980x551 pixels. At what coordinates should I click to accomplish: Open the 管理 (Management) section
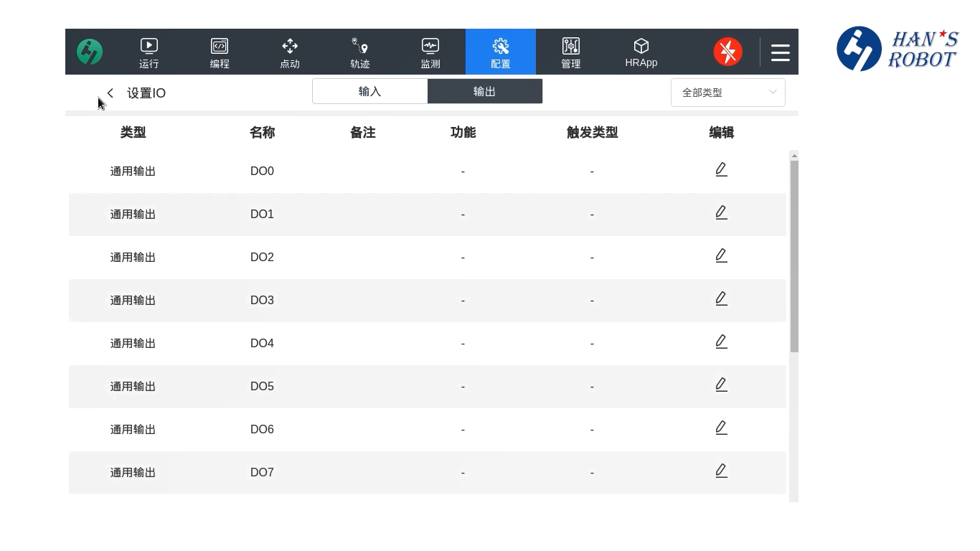point(571,52)
